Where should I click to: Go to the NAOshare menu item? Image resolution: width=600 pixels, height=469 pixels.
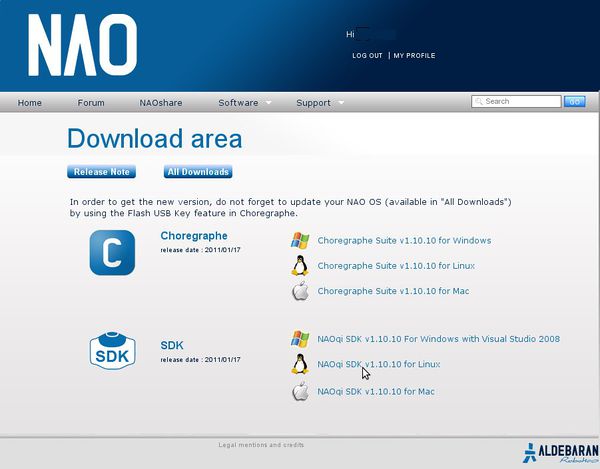pos(160,103)
